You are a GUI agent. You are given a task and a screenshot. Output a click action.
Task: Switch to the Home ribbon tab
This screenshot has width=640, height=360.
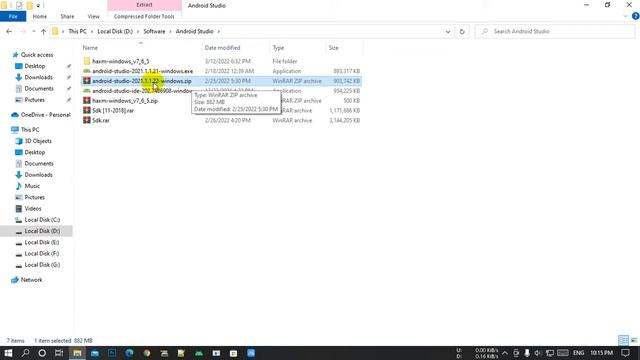40,16
